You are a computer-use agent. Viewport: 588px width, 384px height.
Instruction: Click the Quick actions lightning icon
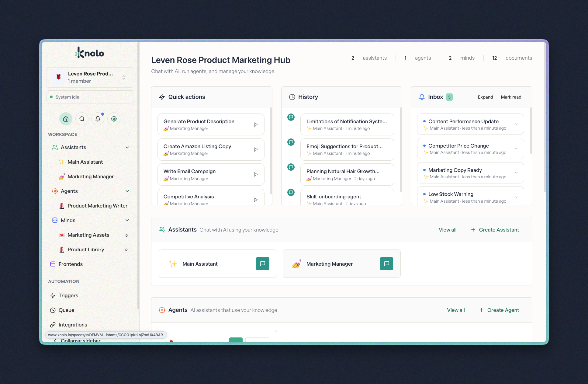click(162, 97)
